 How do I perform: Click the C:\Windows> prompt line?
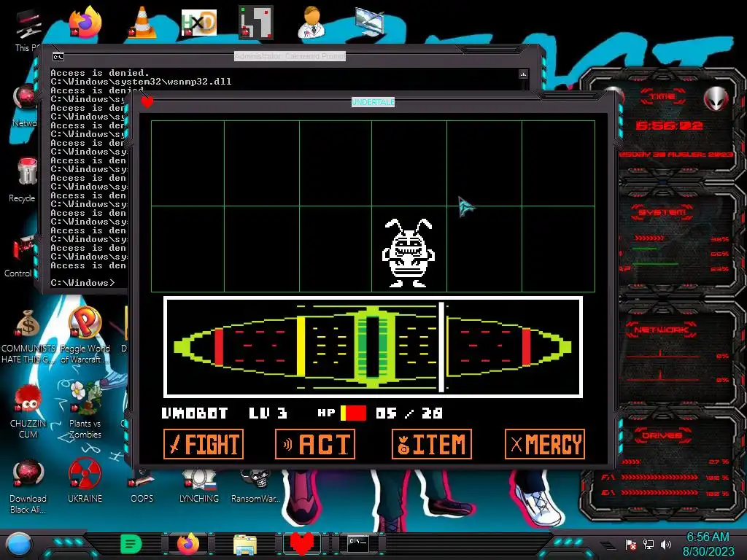pos(83,283)
